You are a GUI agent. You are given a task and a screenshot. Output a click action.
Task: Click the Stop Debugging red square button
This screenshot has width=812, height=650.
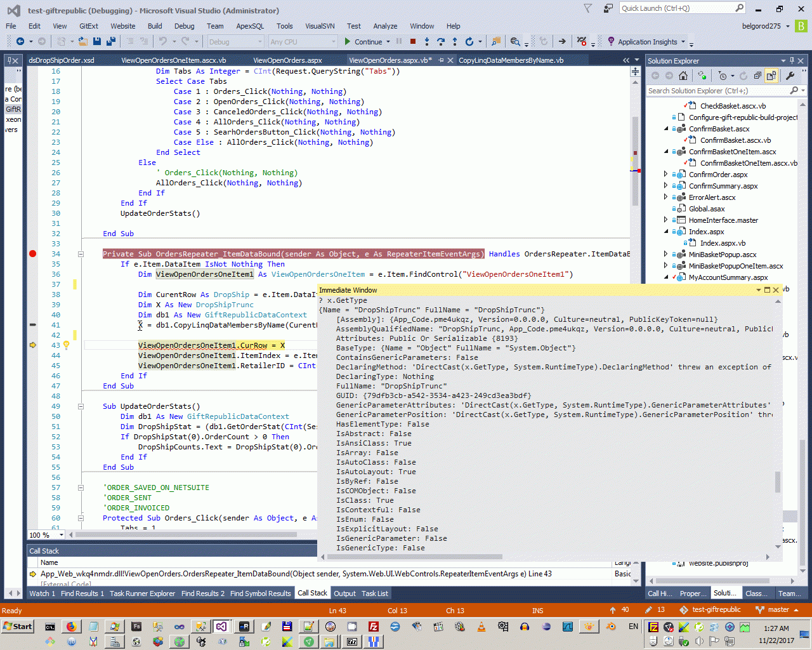point(413,42)
